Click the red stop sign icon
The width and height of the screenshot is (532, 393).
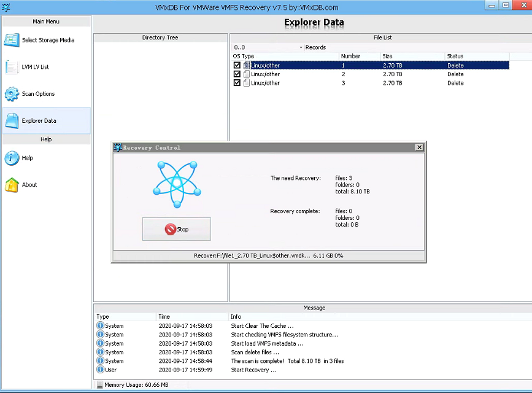[171, 229]
